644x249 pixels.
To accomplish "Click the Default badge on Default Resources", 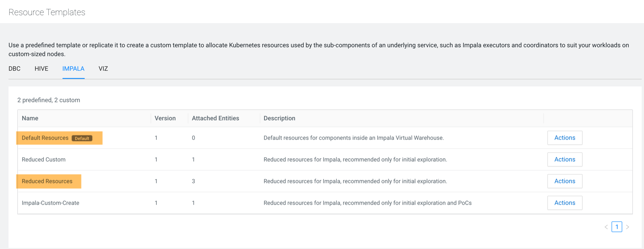I will [x=82, y=138].
